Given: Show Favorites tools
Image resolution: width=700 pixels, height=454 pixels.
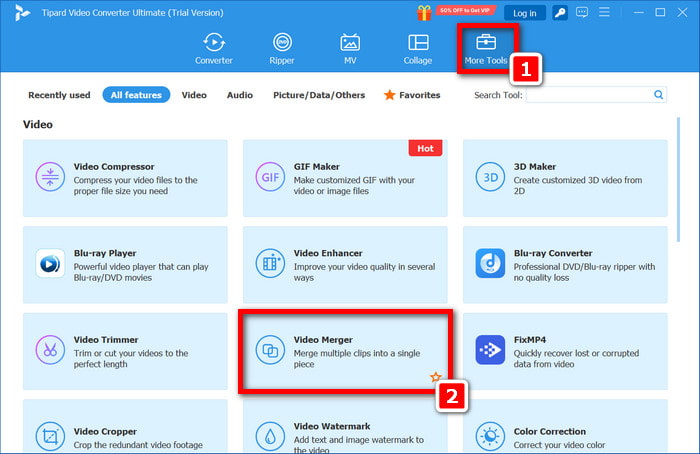Looking at the screenshot, I should tap(412, 95).
